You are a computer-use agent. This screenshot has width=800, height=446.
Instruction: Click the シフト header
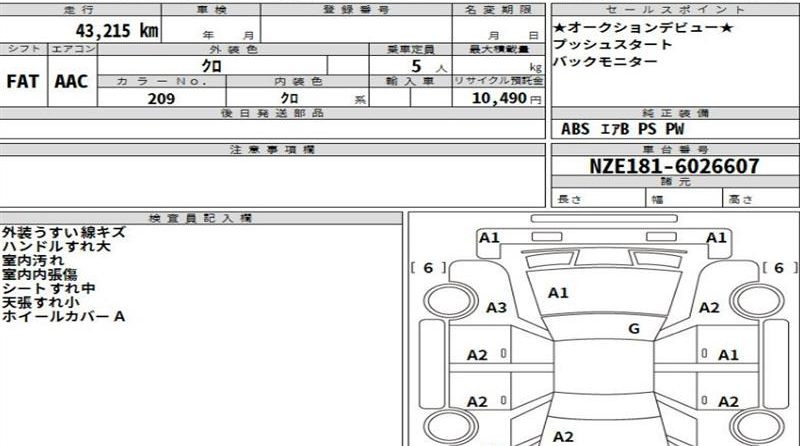pos(23,49)
